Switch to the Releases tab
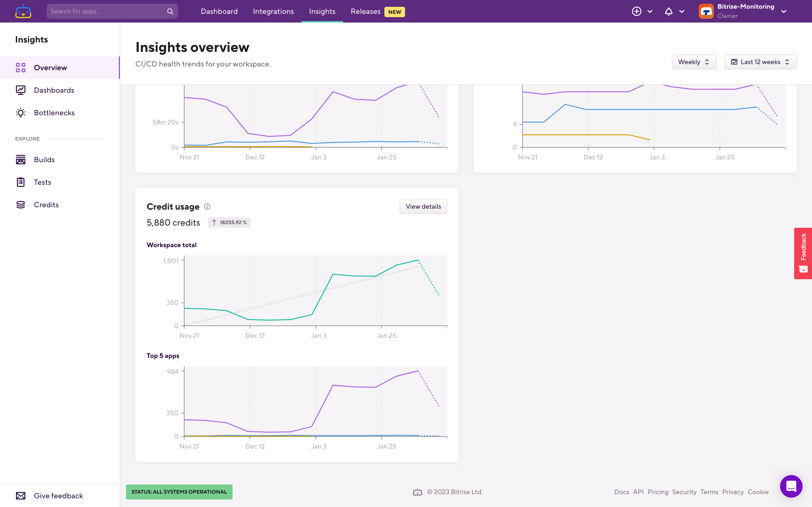The image size is (812, 507). tap(366, 12)
